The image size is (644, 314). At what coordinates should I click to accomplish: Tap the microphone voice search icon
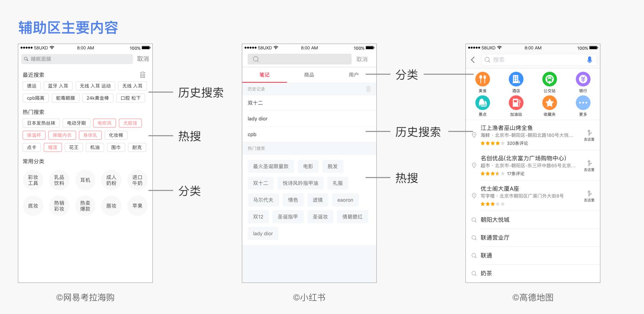tap(589, 60)
